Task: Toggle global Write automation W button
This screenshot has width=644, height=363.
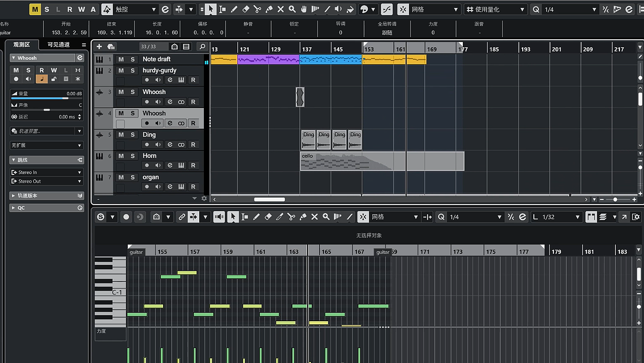Action: tap(82, 9)
